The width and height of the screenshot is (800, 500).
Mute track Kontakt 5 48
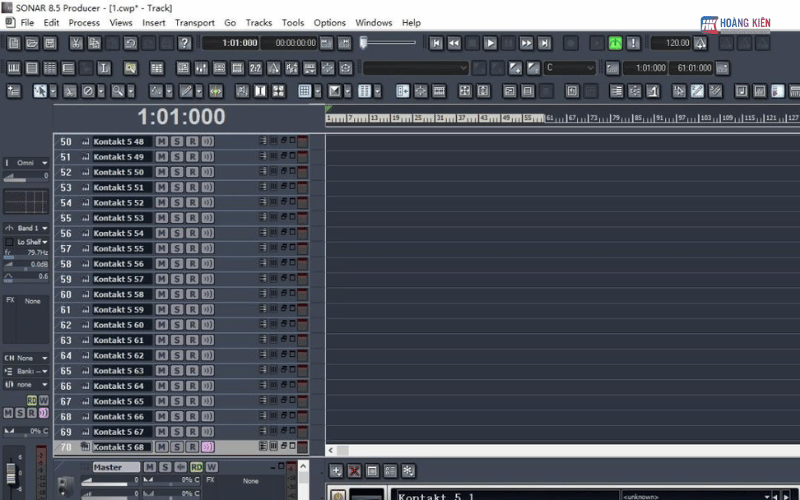coord(162,141)
